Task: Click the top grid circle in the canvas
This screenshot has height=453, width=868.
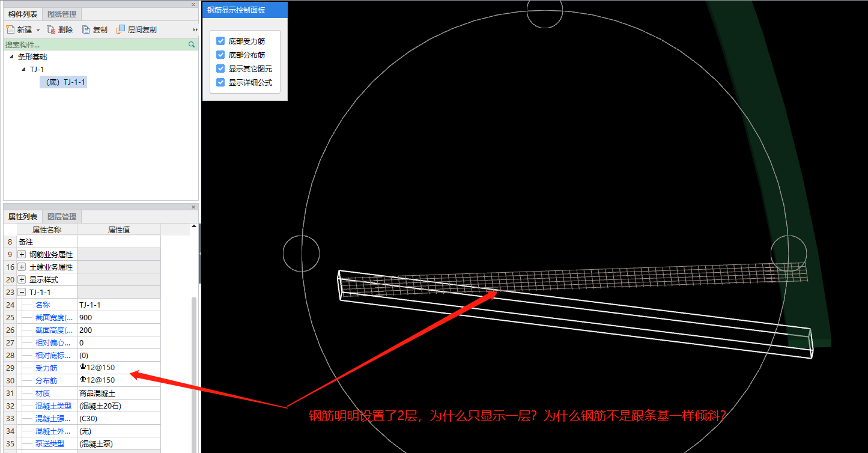Action: point(545,10)
